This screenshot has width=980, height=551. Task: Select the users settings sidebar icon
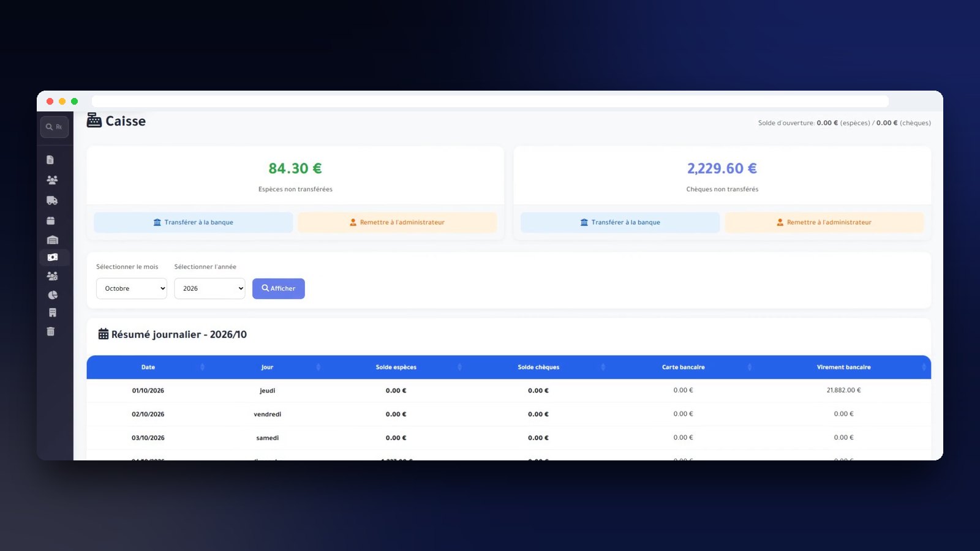[53, 276]
